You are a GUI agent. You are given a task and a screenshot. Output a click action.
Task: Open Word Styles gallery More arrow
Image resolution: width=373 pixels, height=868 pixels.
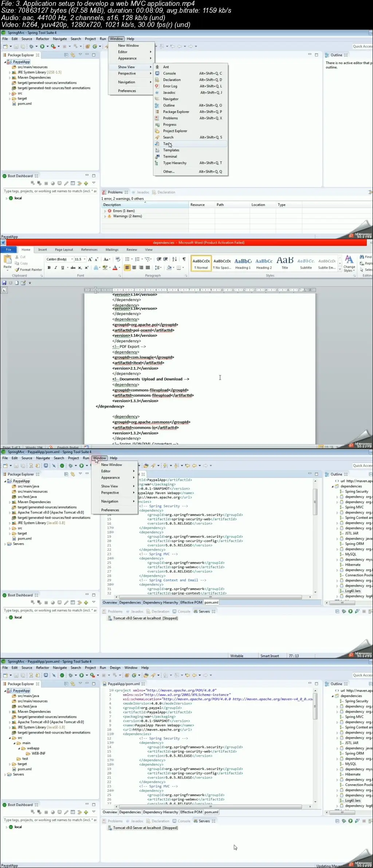click(x=340, y=270)
